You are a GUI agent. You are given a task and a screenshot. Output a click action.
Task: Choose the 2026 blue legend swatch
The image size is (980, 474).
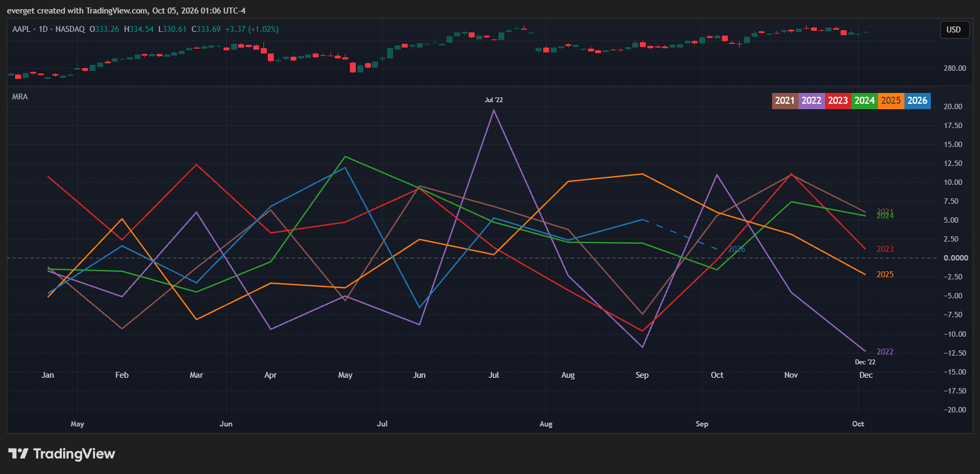tap(917, 101)
